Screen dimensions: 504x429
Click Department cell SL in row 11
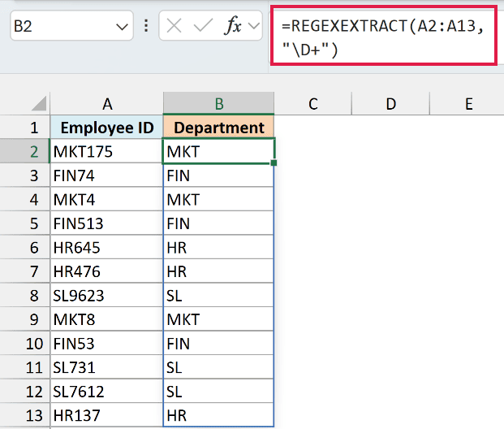tap(218, 367)
